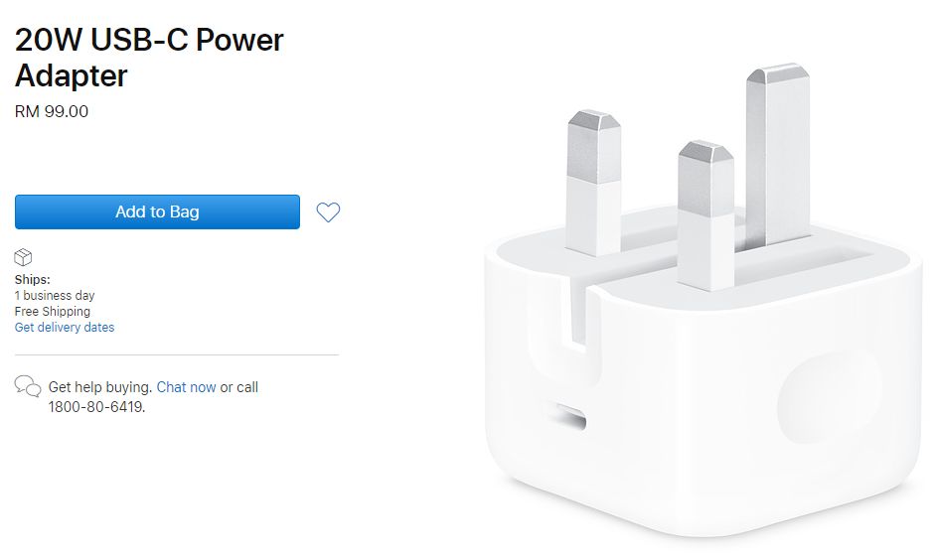
Task: Click the circular indent on adapter side
Action: click(829, 398)
